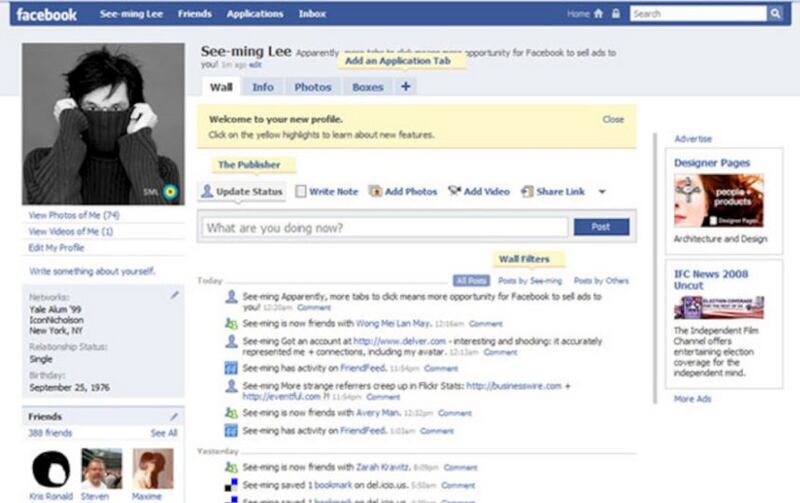Click the Post button

tap(601, 227)
